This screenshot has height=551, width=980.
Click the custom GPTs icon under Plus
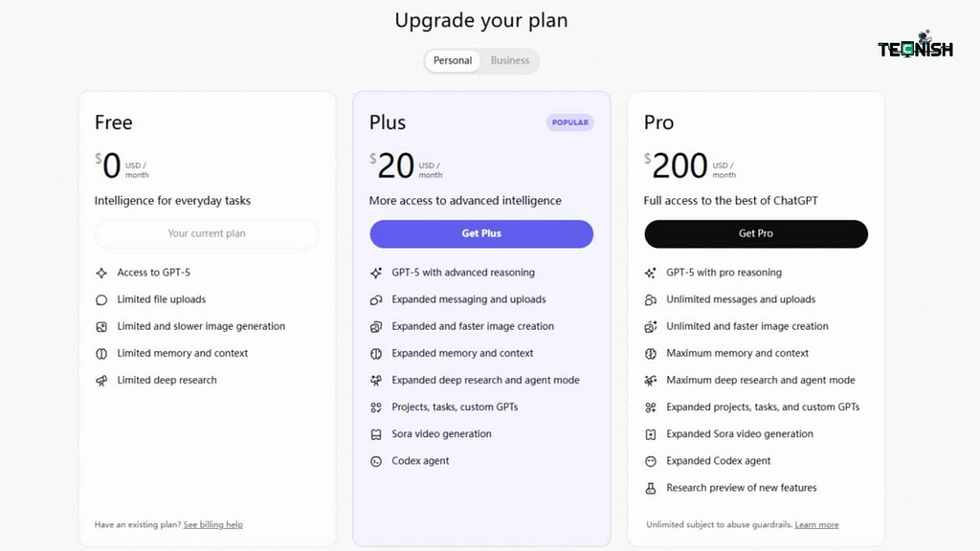(x=376, y=407)
